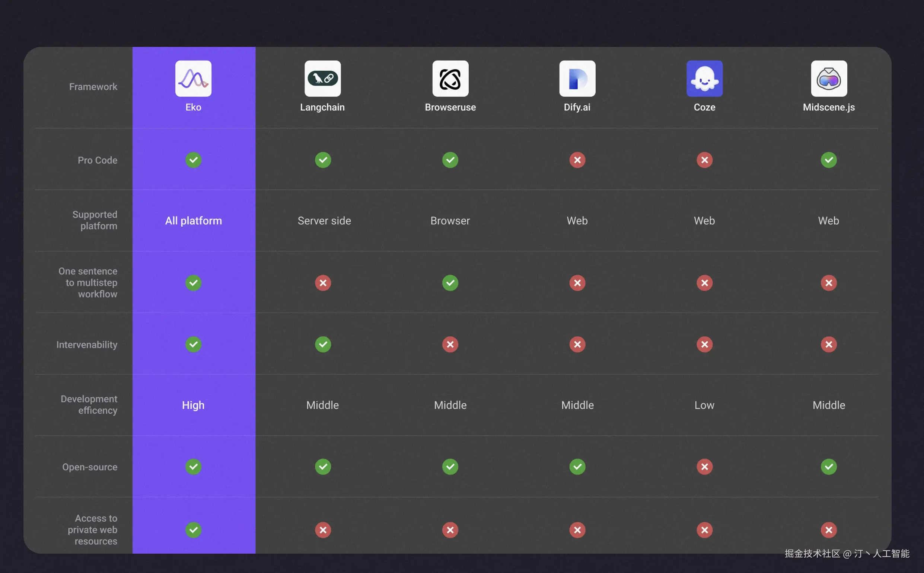Click Eko's Pro Code green checkmark
924x573 pixels.
pos(193,160)
